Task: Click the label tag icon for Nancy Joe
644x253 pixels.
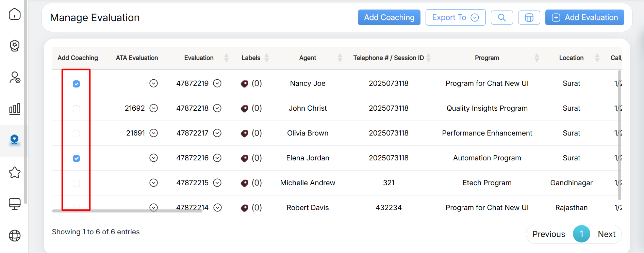Action: click(x=244, y=84)
